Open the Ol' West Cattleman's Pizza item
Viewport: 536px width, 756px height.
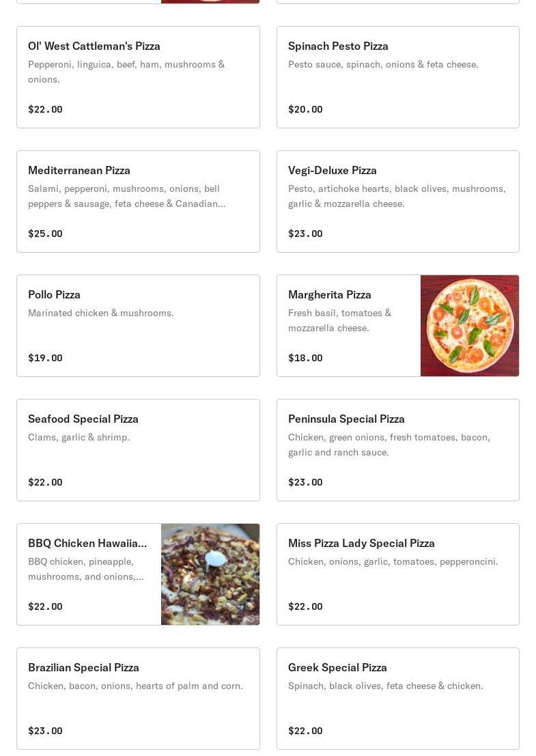pos(139,77)
